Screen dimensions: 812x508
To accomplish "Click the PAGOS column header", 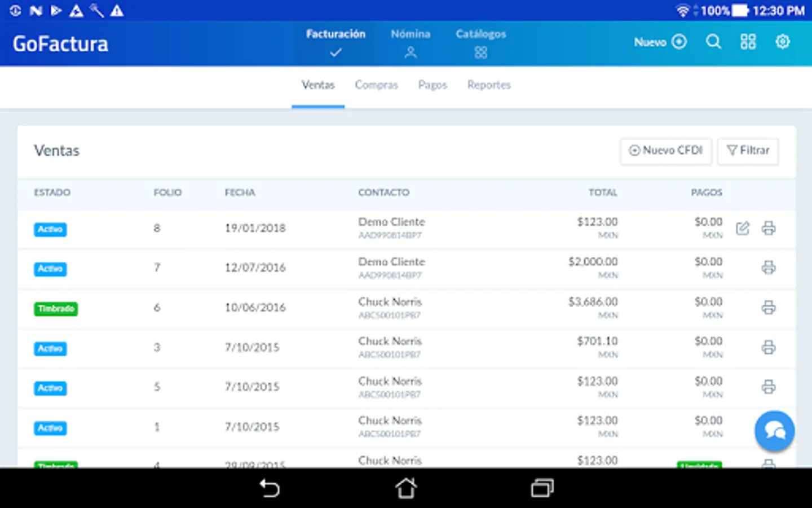I will 707,192.
